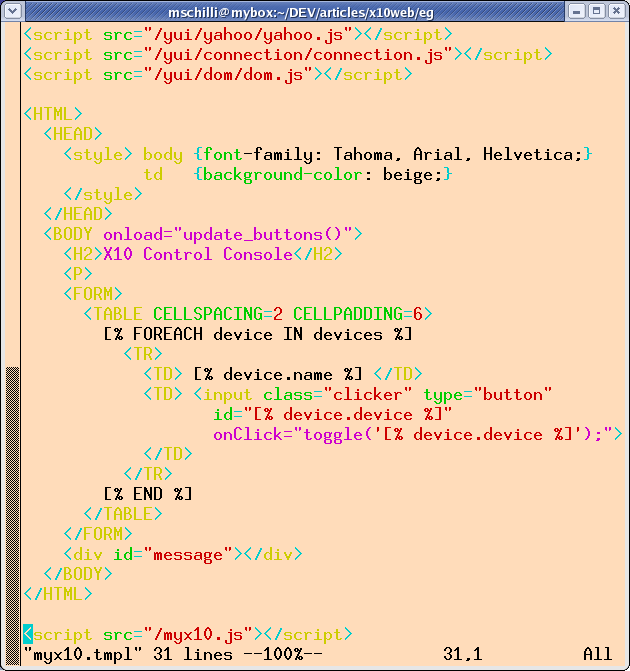The width and height of the screenshot is (630, 671).
Task: Click the "/myx10.js" script source
Action: (198, 635)
